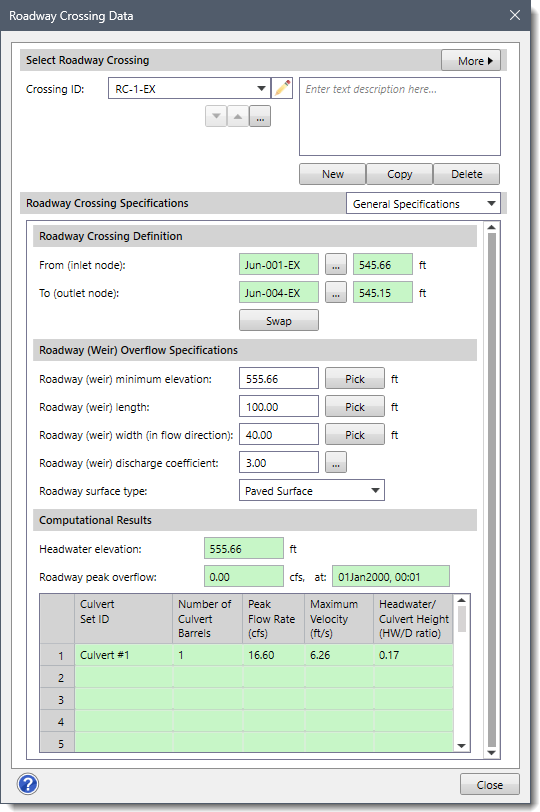The image size is (540, 812).
Task: Click the roadway weir minimum elevation field 555.66
Action: (279, 379)
